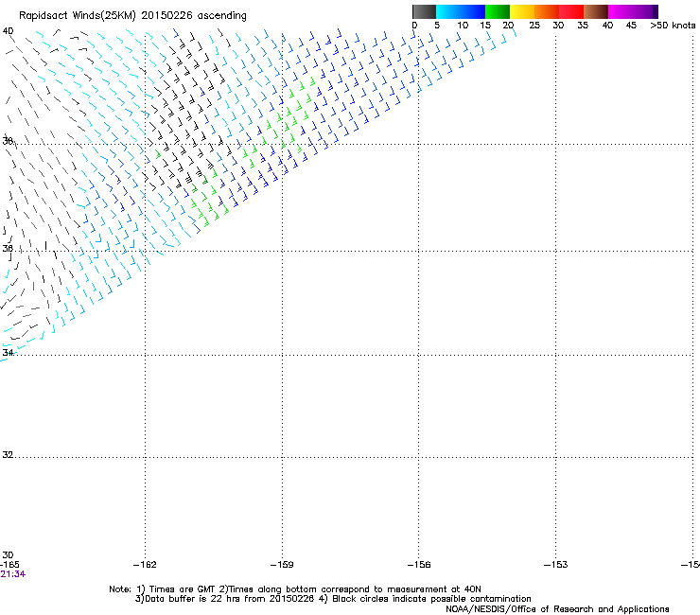Click the gray 0-5 knots color swatch
Screen dimensions: 700x615
(x=424, y=11)
